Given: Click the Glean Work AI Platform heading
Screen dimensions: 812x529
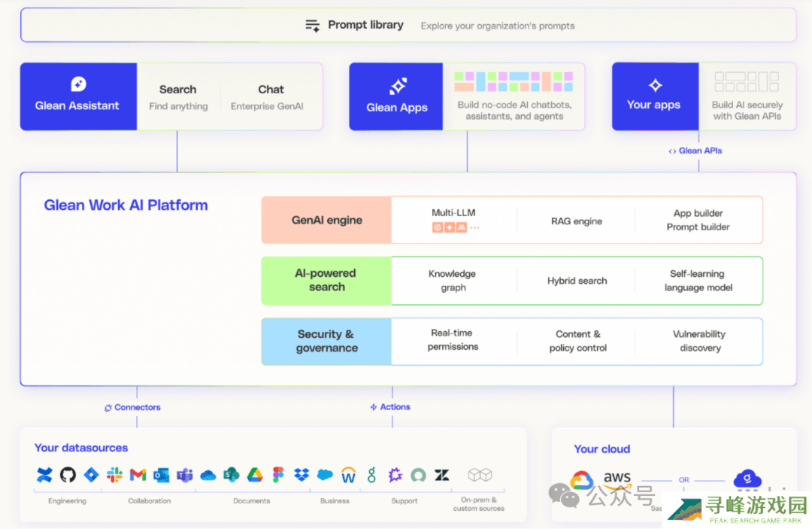Looking at the screenshot, I should tap(126, 205).
